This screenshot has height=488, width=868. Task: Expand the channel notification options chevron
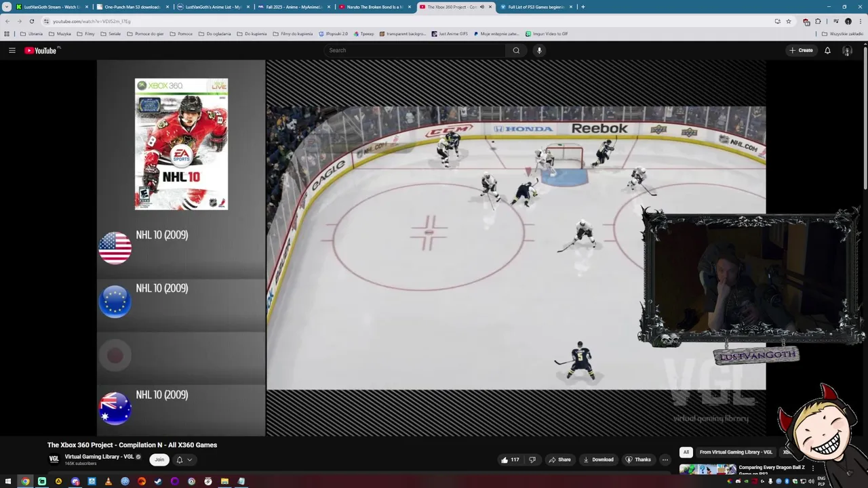point(189,460)
